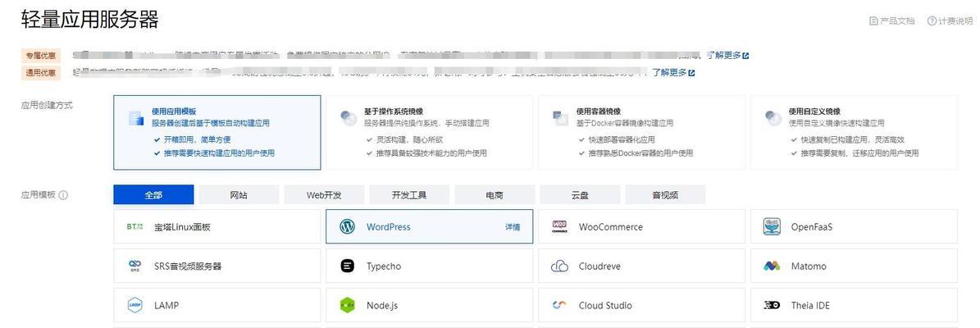Click the 基于操作系统镜像 card icon
This screenshot has width=980, height=328.
348,117
